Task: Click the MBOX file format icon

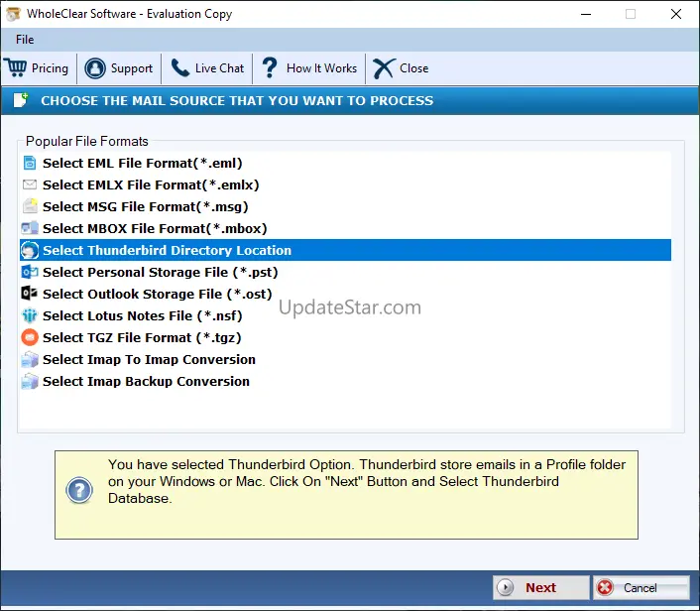Action: pos(30,228)
